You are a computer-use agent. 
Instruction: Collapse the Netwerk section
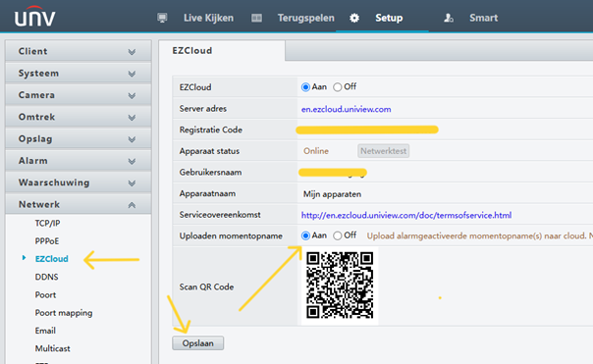[79, 204]
